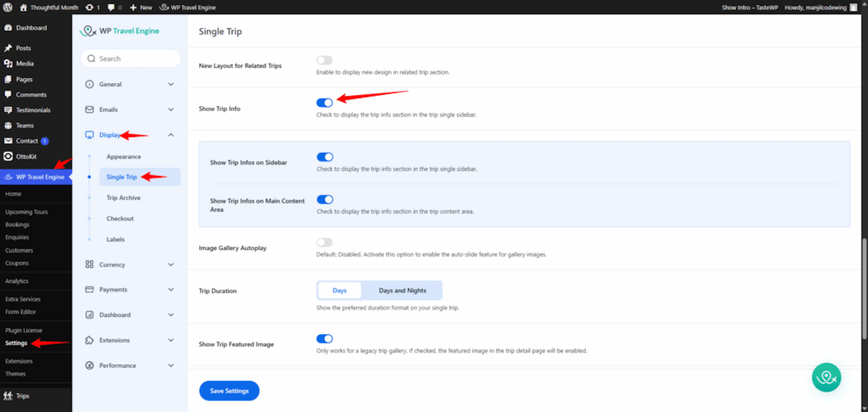Click the comments bubble icon in admin bar
Screen dimensions: 868x412
(111, 7)
